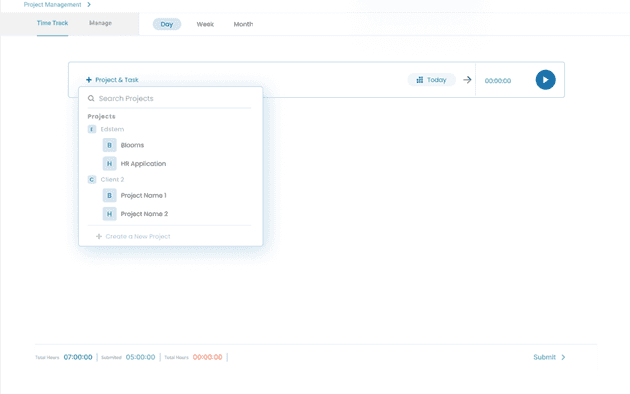
Task: Click the Client 2 heading
Action: 112,180
